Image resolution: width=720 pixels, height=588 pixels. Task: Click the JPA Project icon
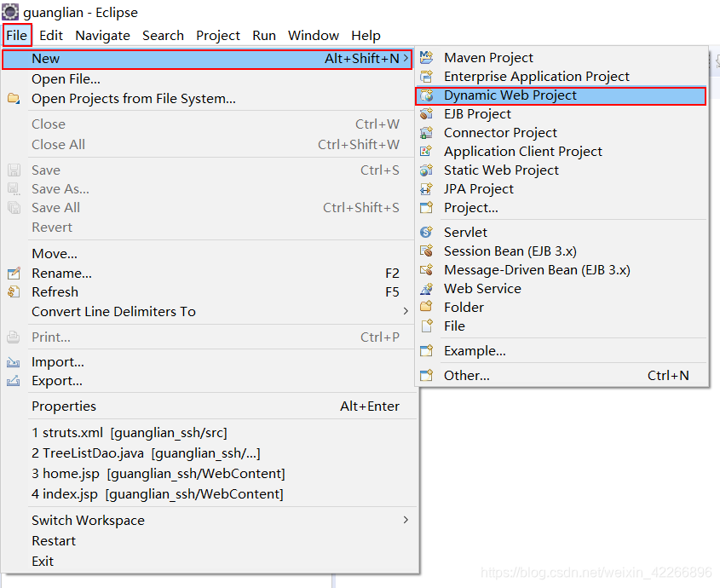pyautogui.click(x=426, y=189)
